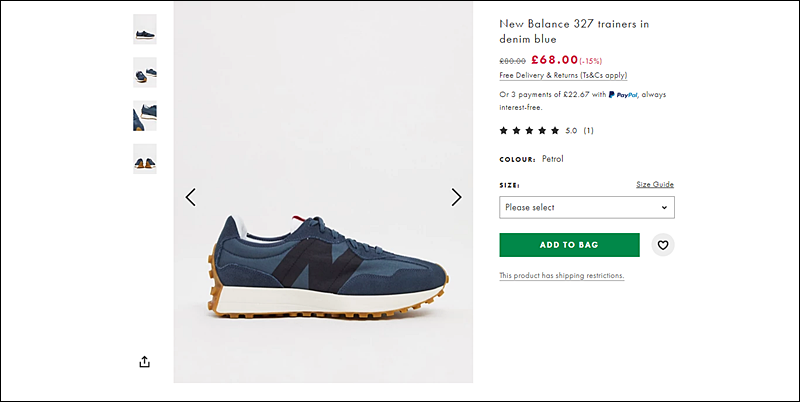Image resolution: width=800 pixels, height=402 pixels.
Task: Open the close-up third thumbnail
Action: (145, 116)
